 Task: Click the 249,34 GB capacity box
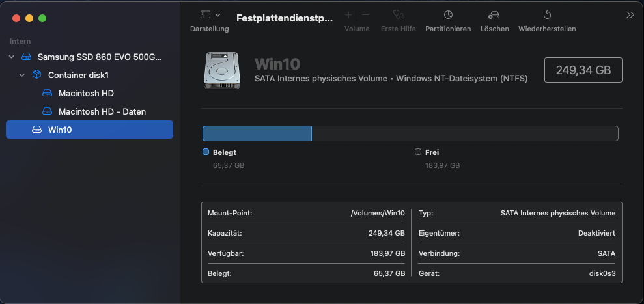pos(583,70)
